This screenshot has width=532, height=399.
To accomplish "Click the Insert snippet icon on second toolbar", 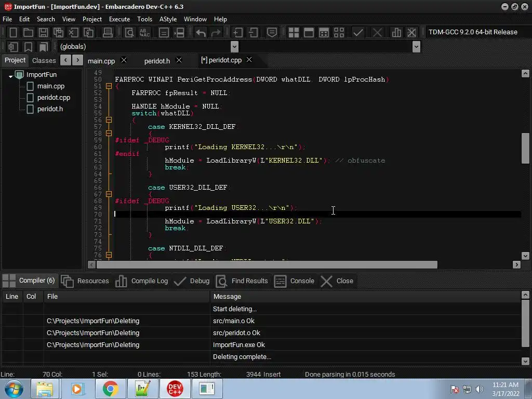I will point(13,47).
